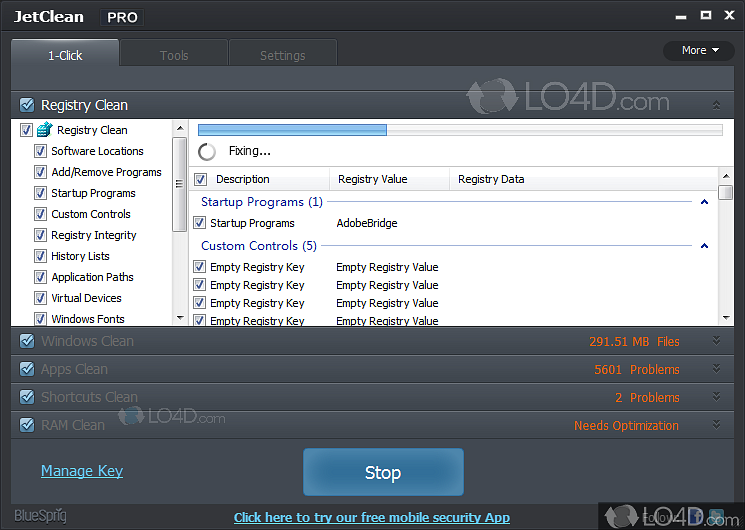Click the 5601 Problems result
Viewport: 745px width, 530px height.
pyautogui.click(x=637, y=369)
